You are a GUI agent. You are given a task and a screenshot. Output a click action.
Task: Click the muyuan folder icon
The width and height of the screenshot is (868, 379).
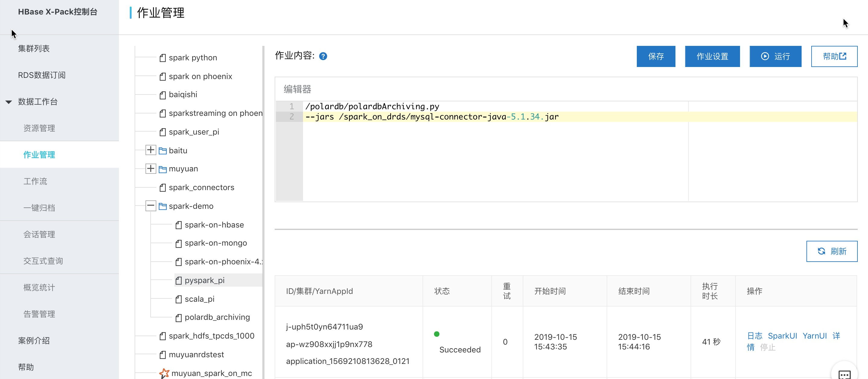pos(163,169)
